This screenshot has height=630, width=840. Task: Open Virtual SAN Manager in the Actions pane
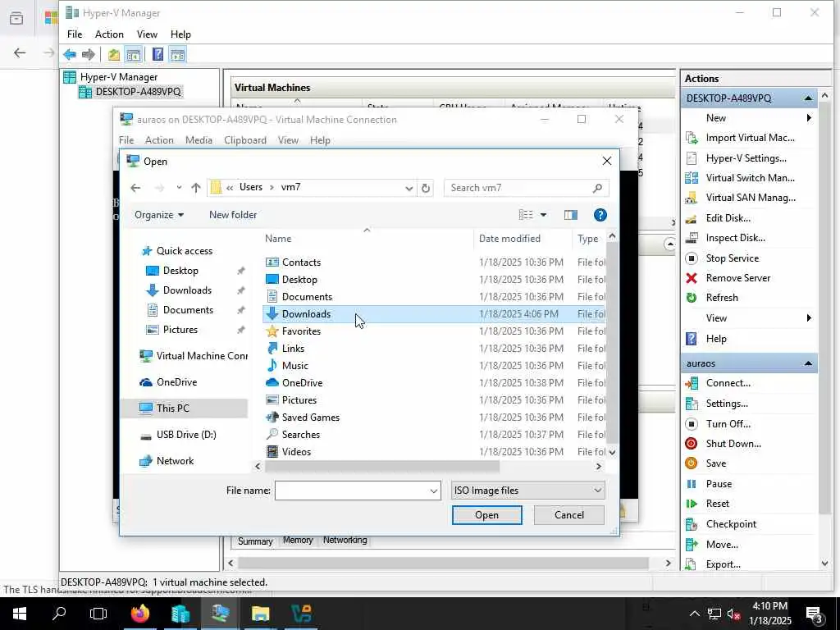[x=751, y=198]
